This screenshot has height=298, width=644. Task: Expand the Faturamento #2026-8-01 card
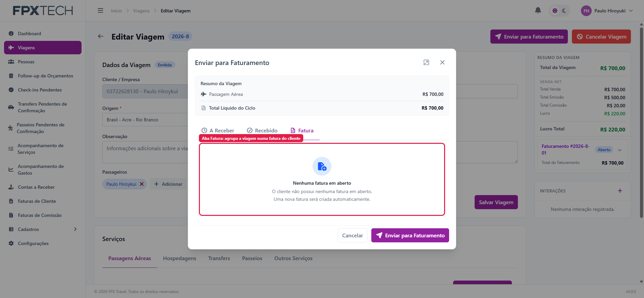[x=620, y=150]
